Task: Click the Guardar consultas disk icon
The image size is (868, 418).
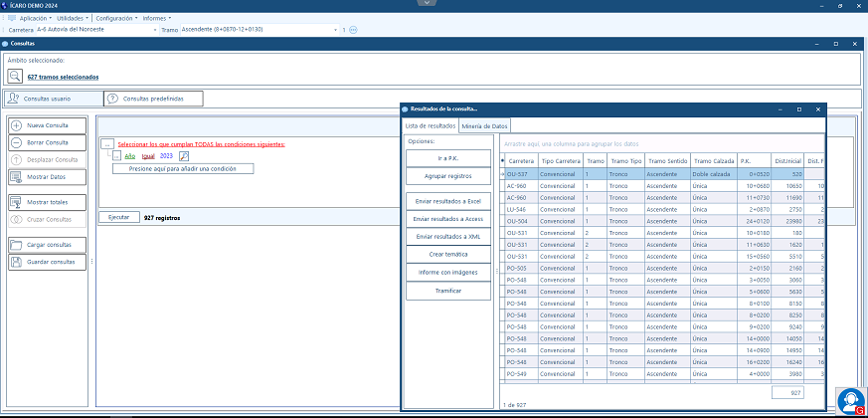Action: point(16,262)
